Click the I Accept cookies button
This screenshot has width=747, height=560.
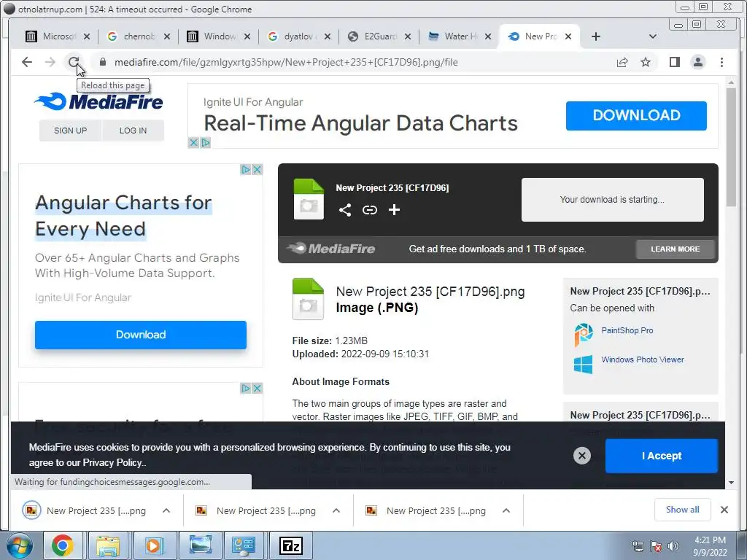click(x=661, y=456)
